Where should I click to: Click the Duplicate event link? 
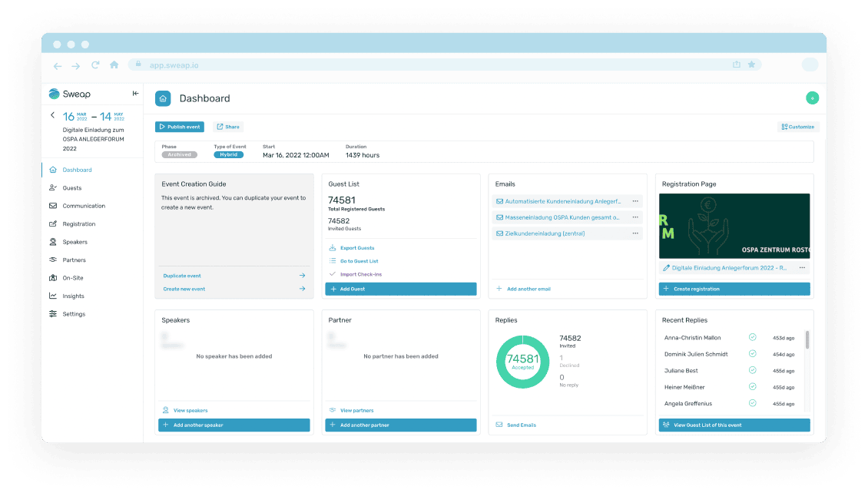pyautogui.click(x=182, y=276)
